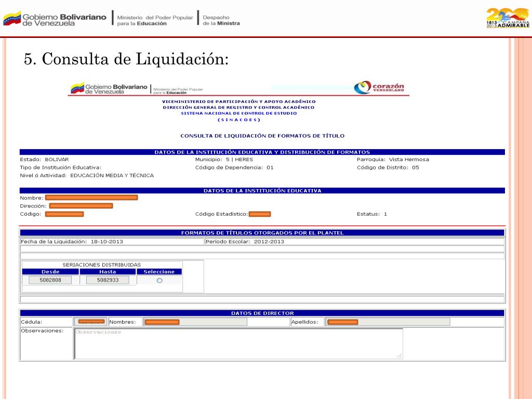Click 'Código Estadístico:' label
This screenshot has height=399, width=532.
pos(221,214)
